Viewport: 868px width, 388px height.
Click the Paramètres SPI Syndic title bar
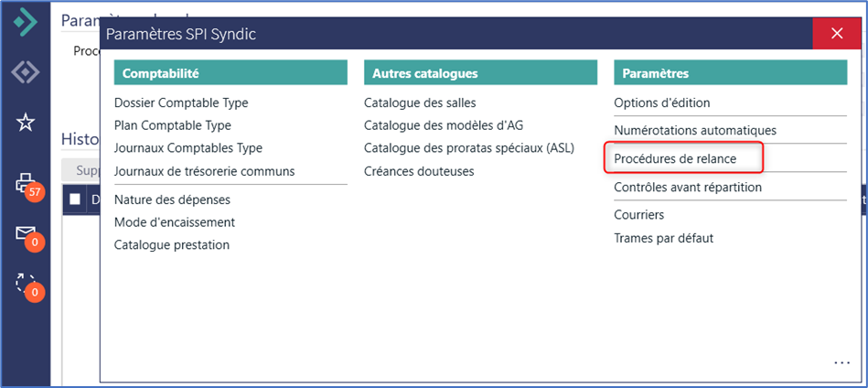(x=456, y=34)
